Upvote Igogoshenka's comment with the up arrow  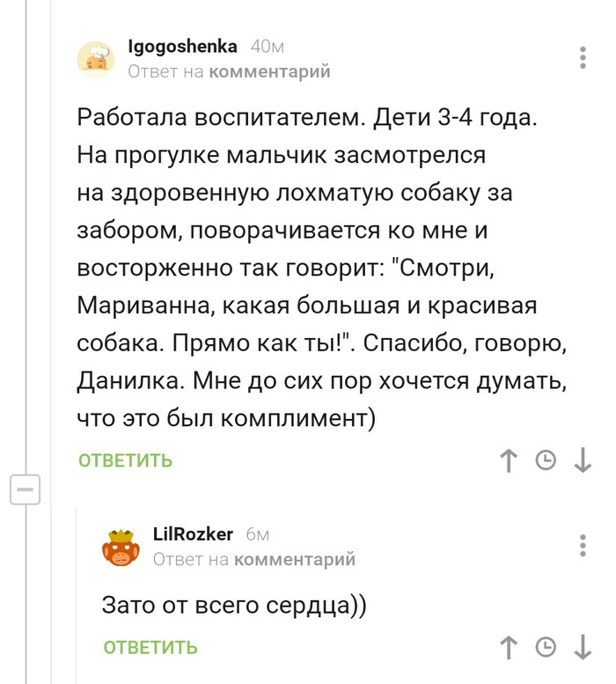pyautogui.click(x=508, y=460)
